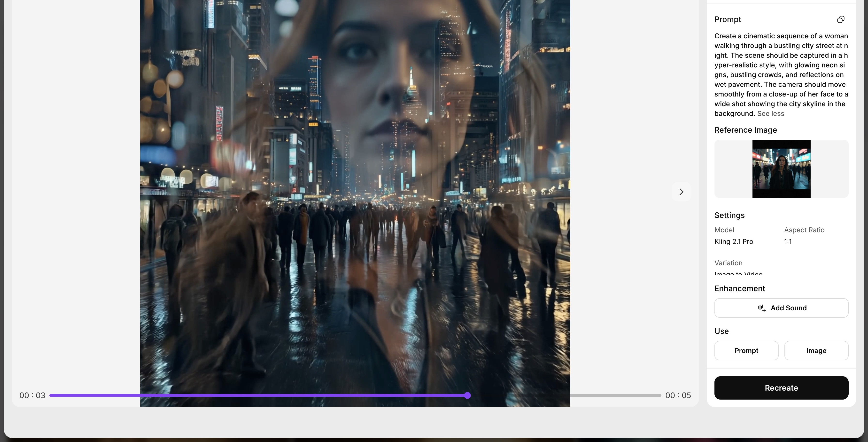Click the Enhancement heading
Screen dimensions: 868x442
pyautogui.click(x=740, y=289)
